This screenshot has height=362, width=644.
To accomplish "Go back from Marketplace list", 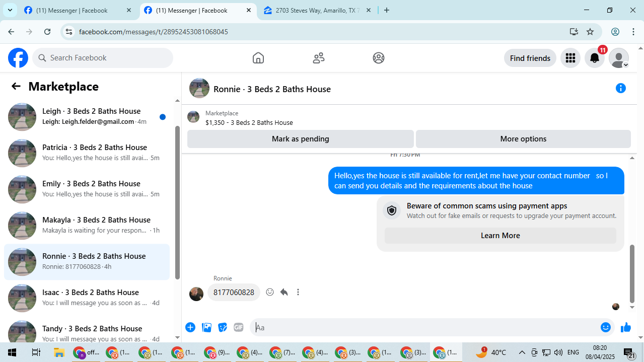I will click(16, 86).
